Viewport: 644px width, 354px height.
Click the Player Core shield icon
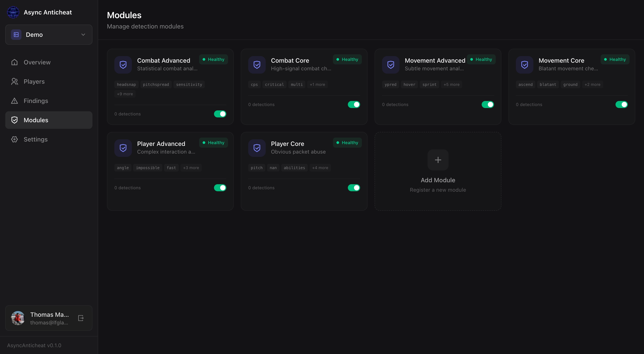[257, 148]
